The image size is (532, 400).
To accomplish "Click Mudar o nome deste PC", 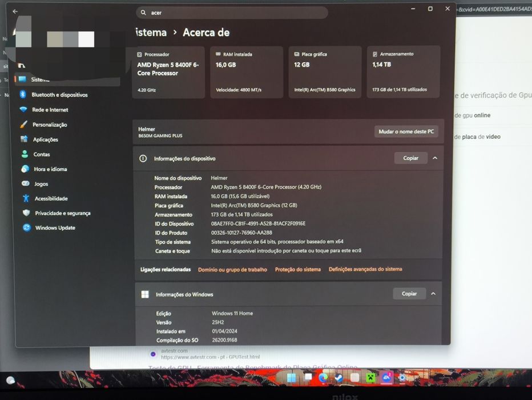I will 406,131.
